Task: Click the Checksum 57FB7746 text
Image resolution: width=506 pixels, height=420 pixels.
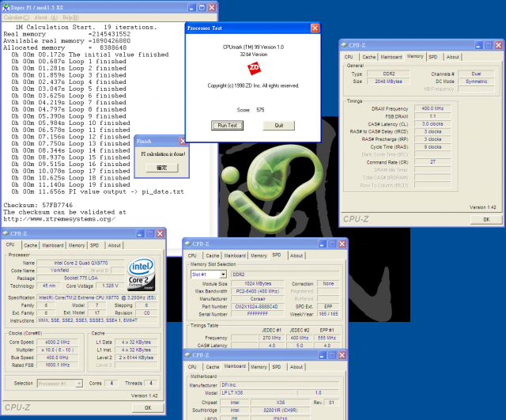Action: click(x=38, y=206)
